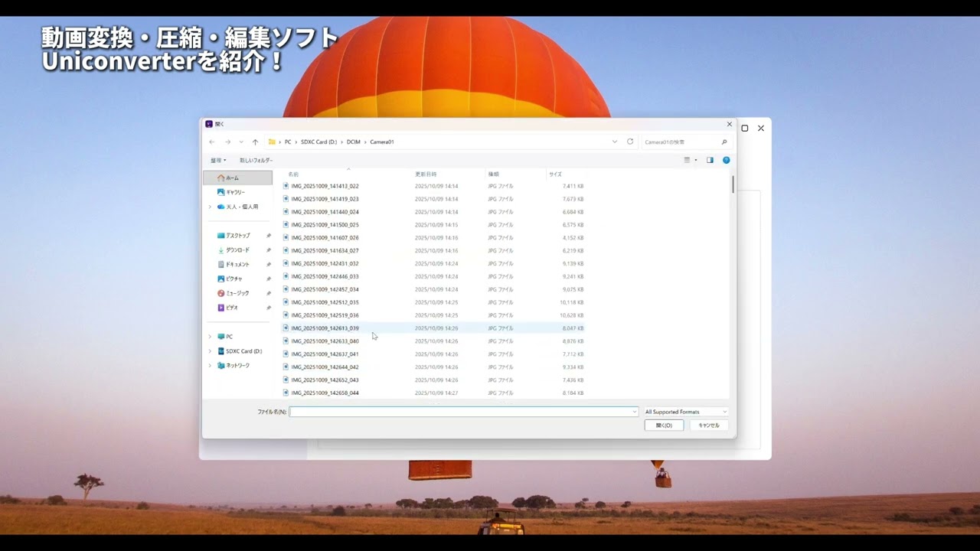The image size is (980, 551).
Task: Click Camera01 in the address path
Action: click(382, 142)
